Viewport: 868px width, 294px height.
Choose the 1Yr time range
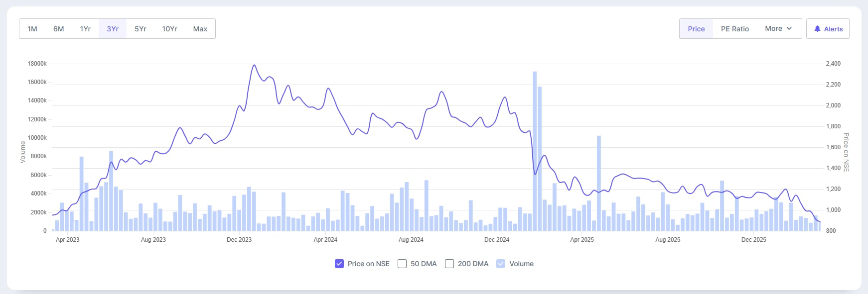[85, 29]
